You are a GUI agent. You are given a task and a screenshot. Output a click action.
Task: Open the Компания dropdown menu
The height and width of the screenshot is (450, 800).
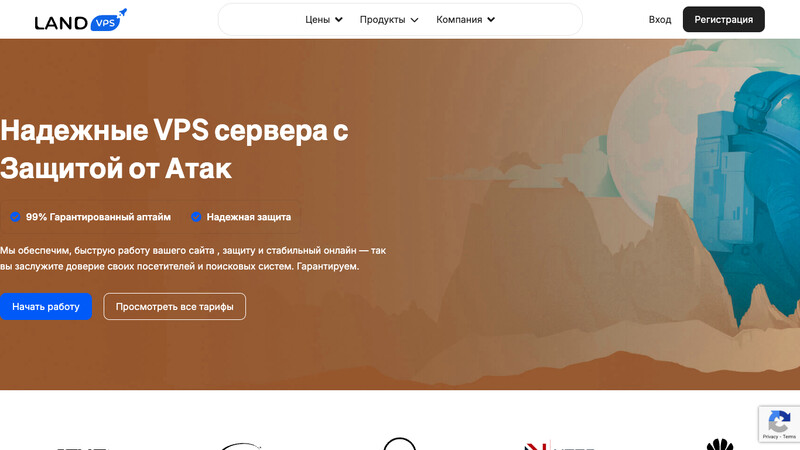coord(465,19)
